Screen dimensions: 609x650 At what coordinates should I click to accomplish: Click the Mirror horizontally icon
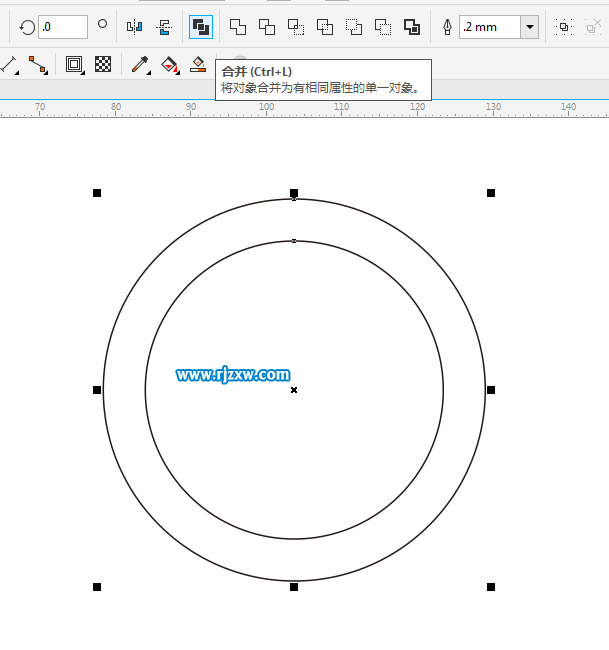click(134, 27)
